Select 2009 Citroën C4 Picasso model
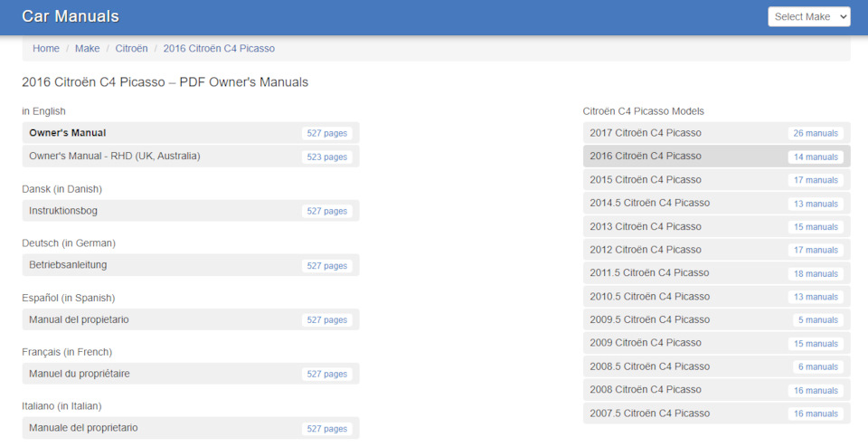 717,343
